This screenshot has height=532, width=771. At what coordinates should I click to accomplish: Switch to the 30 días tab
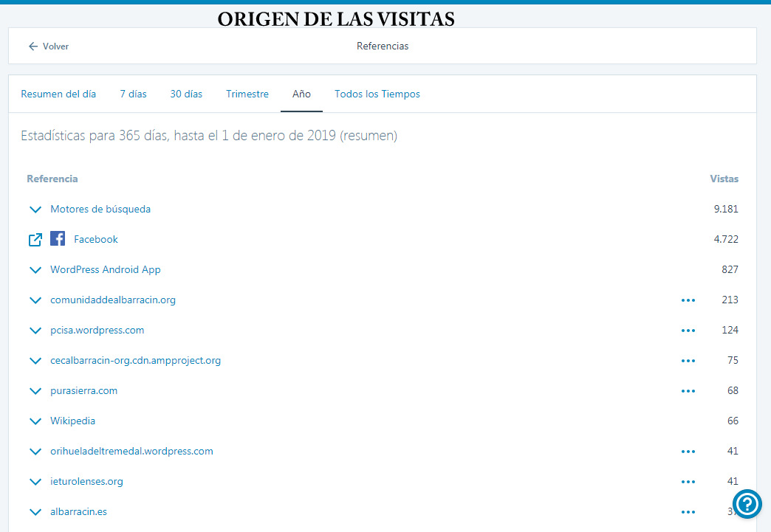click(x=186, y=94)
